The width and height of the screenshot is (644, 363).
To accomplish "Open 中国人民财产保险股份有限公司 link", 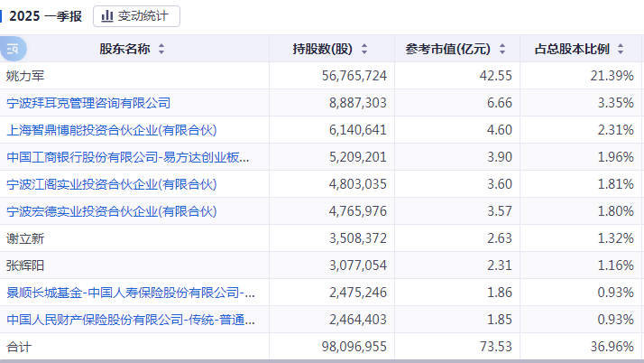I will click(x=131, y=320).
